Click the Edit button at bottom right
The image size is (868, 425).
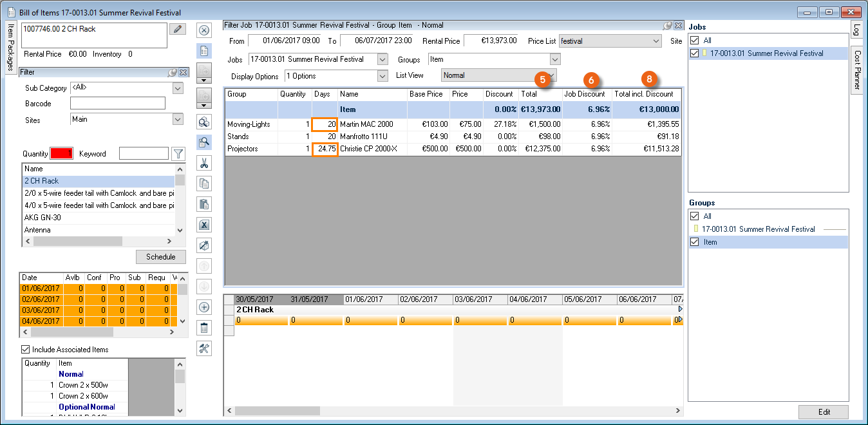click(824, 412)
